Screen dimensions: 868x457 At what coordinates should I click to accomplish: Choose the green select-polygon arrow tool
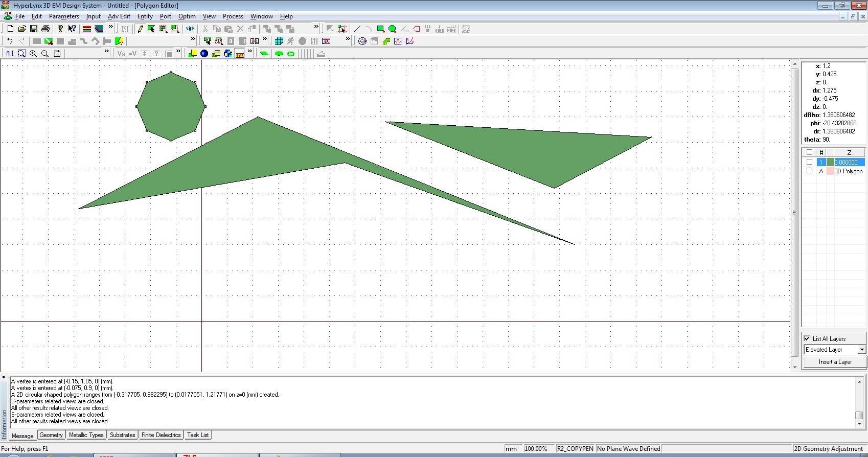pyautogui.click(x=151, y=29)
